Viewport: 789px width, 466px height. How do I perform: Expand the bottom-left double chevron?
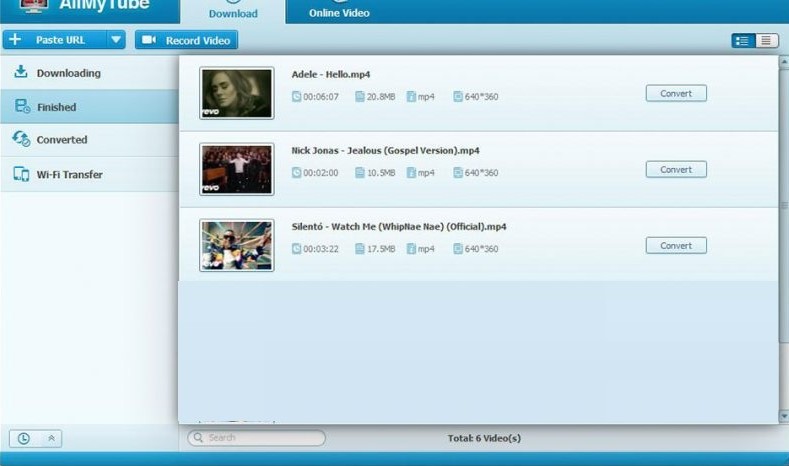click(51, 438)
